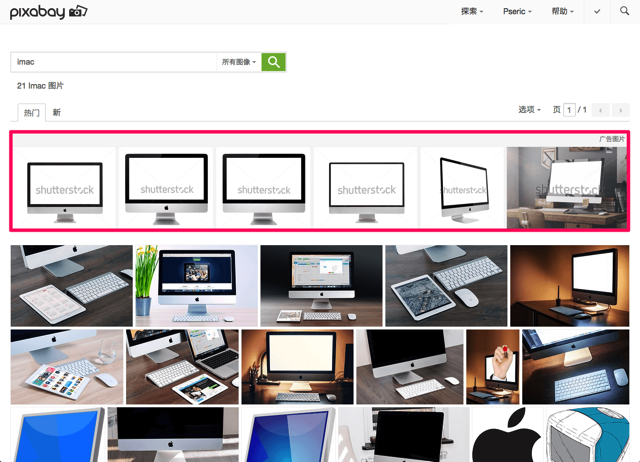Open photo of iPad, keyboard and mouse

coord(446,286)
